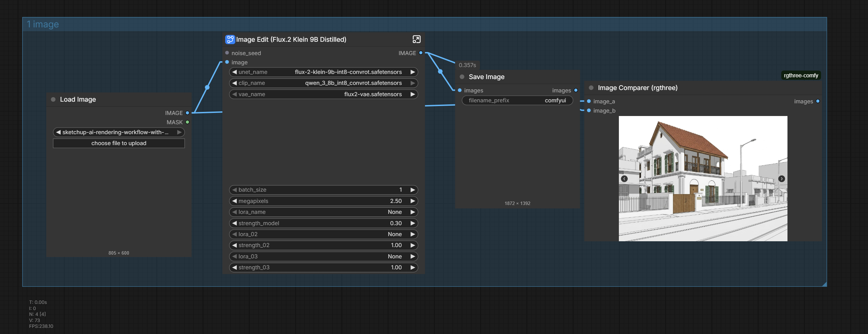Click the IMAGE output port of Load Image
The height and width of the screenshot is (334, 868).
tap(187, 113)
